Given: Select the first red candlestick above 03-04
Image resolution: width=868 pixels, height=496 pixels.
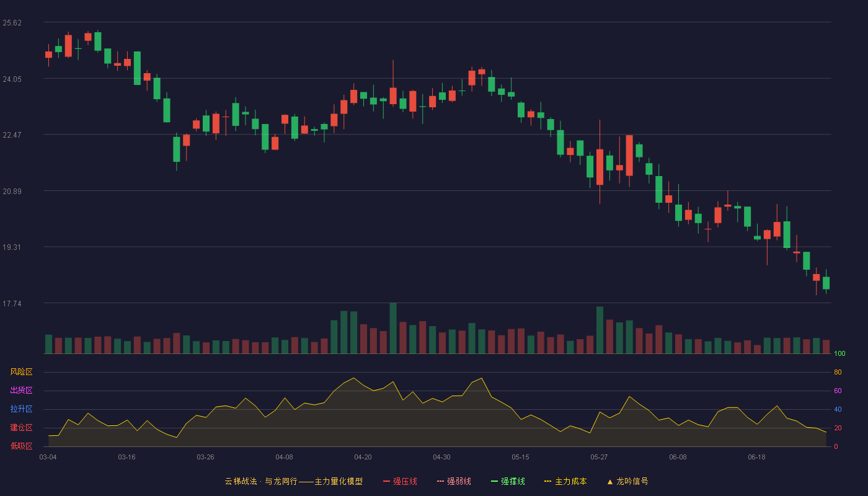Looking at the screenshot, I should pos(48,55).
